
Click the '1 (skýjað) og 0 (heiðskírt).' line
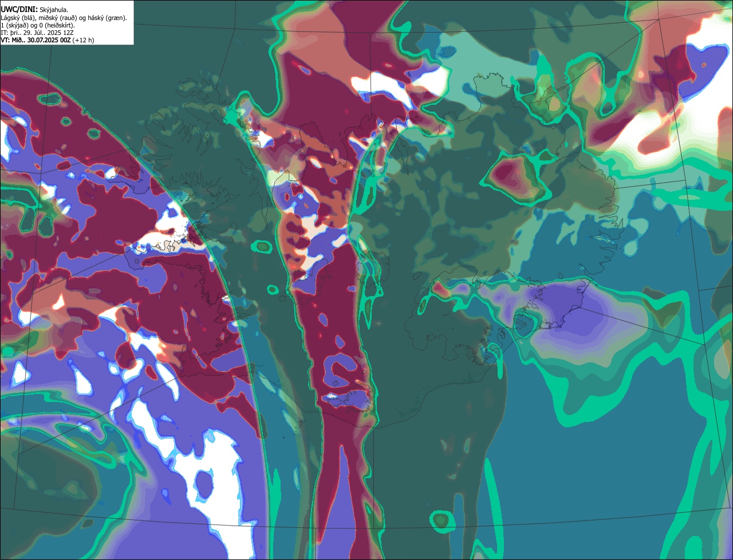pos(38,25)
